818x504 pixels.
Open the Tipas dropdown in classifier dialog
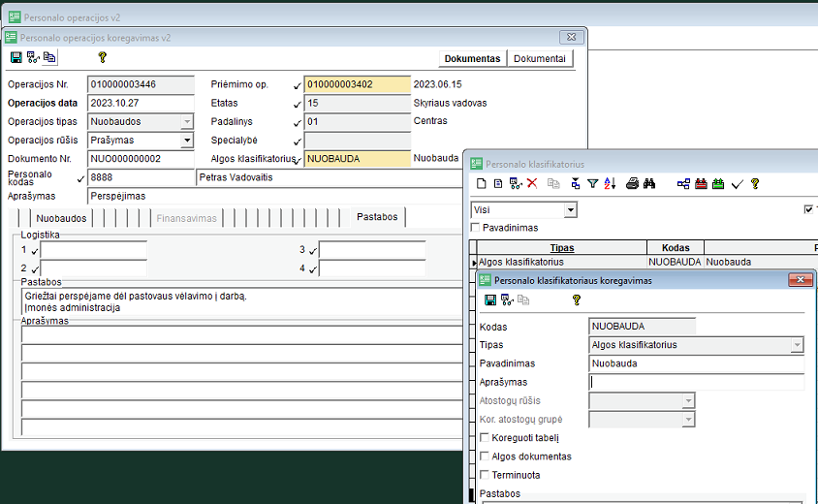point(797,345)
